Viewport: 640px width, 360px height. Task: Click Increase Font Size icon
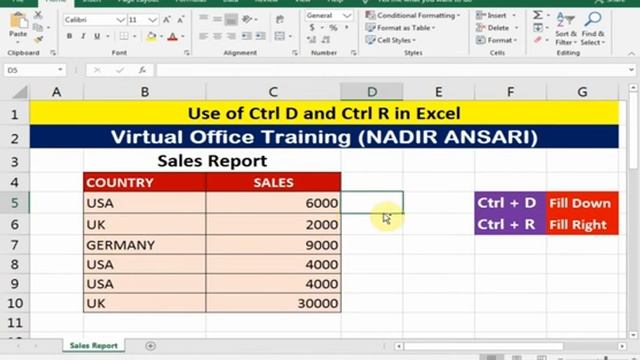[167, 20]
